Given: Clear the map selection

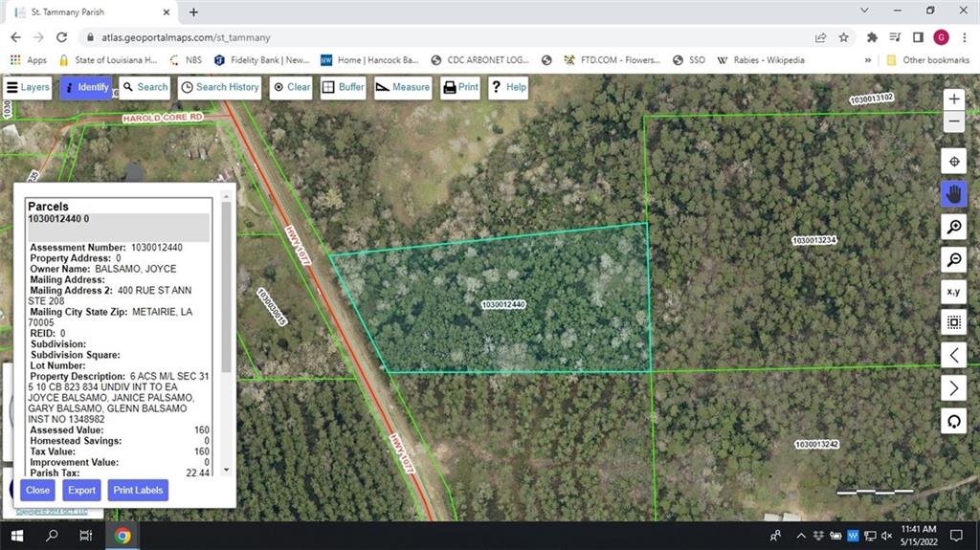Looking at the screenshot, I should click(x=291, y=87).
